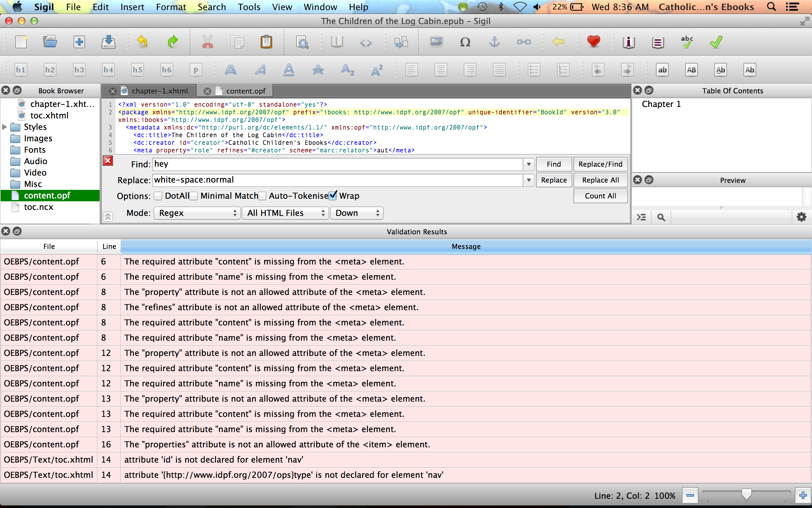The height and width of the screenshot is (508, 812).
Task: Switch to Code View brackets icon
Action: pos(366,43)
